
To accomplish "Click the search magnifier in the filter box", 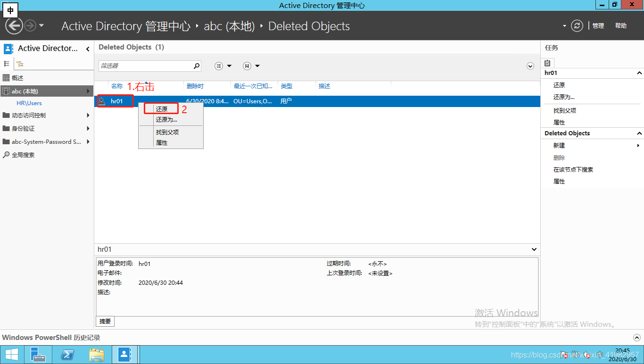I will point(197,66).
